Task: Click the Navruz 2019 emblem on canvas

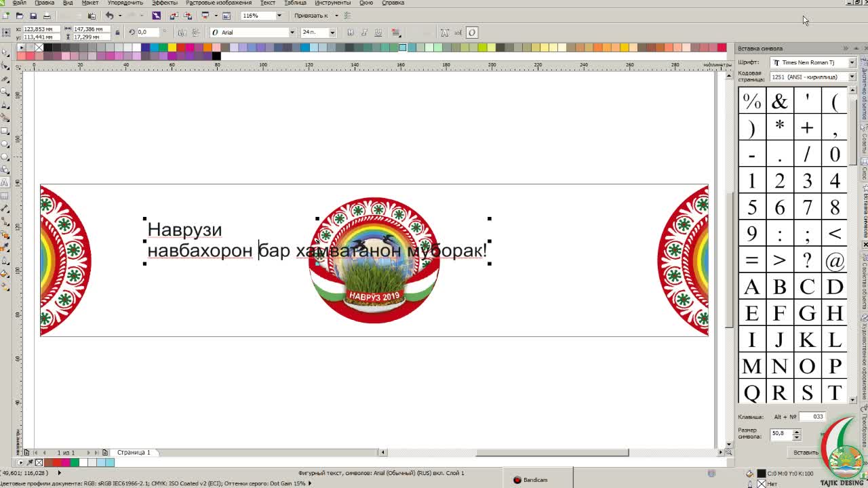Action: 374,260
